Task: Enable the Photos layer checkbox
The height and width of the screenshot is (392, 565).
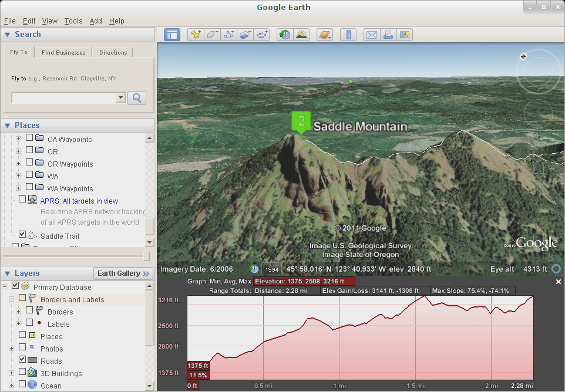Action: pyautogui.click(x=22, y=347)
